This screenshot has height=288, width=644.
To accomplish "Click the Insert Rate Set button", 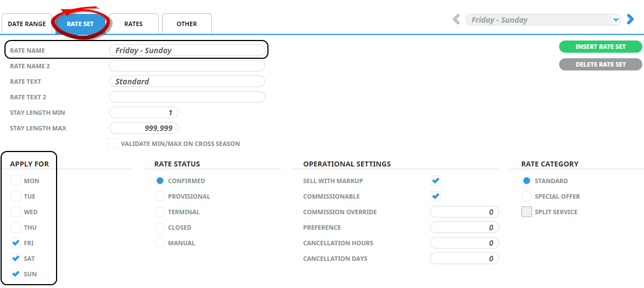I will click(x=600, y=47).
